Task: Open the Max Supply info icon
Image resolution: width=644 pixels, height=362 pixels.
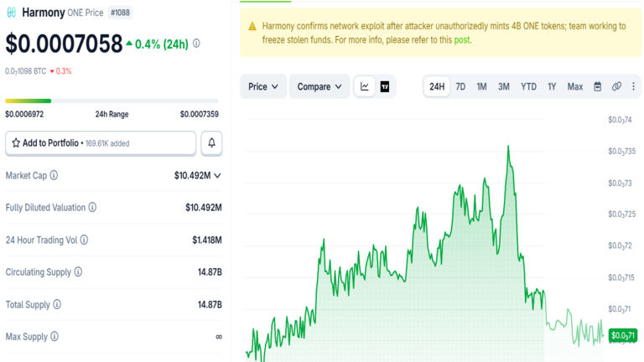Action: [x=55, y=337]
